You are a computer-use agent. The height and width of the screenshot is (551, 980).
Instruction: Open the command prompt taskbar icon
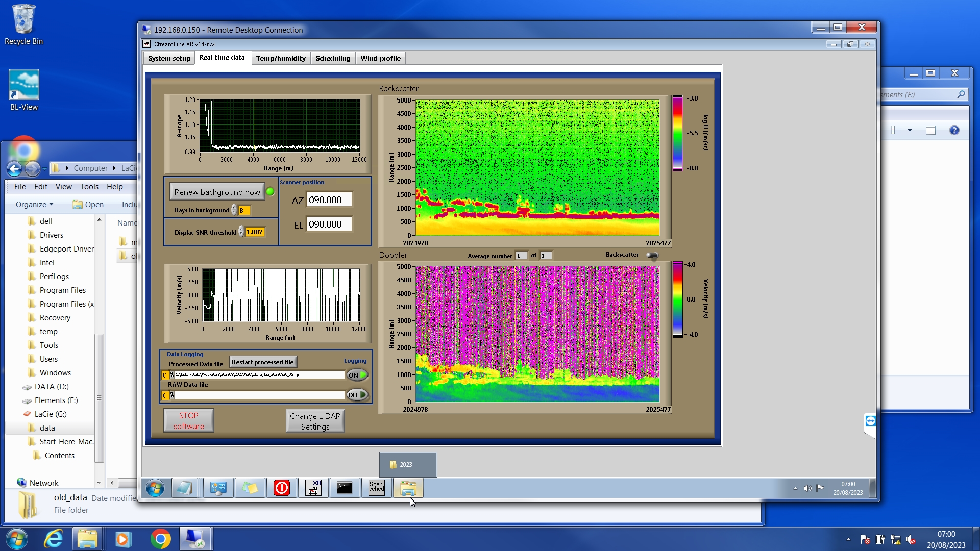click(x=345, y=488)
